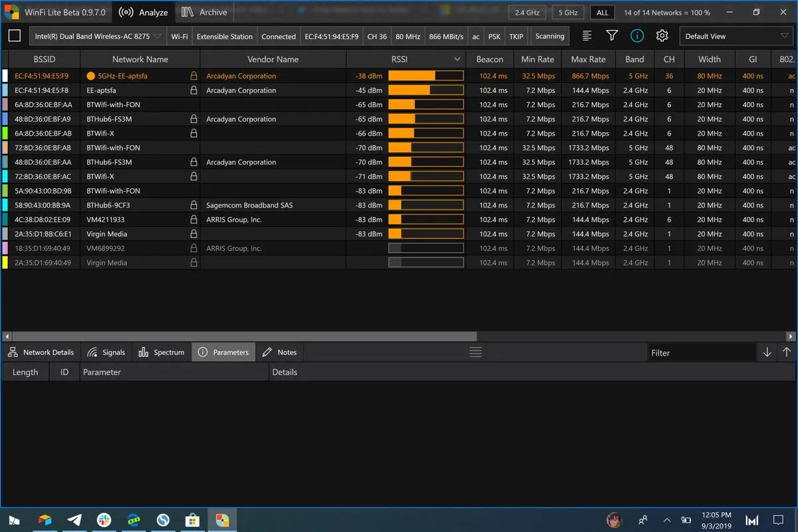Open Slack icon in the taskbar
Viewport: 798px width, 532px height.
click(104, 519)
